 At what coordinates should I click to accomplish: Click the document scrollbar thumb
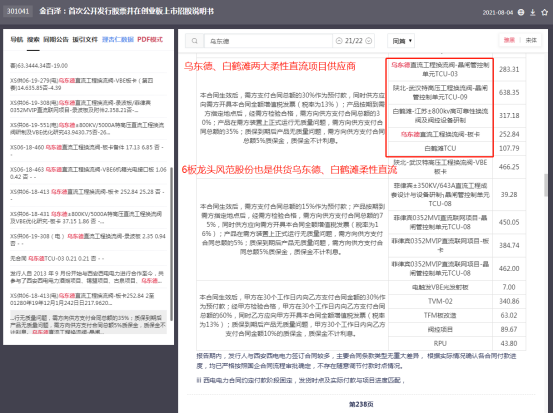pos(546,185)
